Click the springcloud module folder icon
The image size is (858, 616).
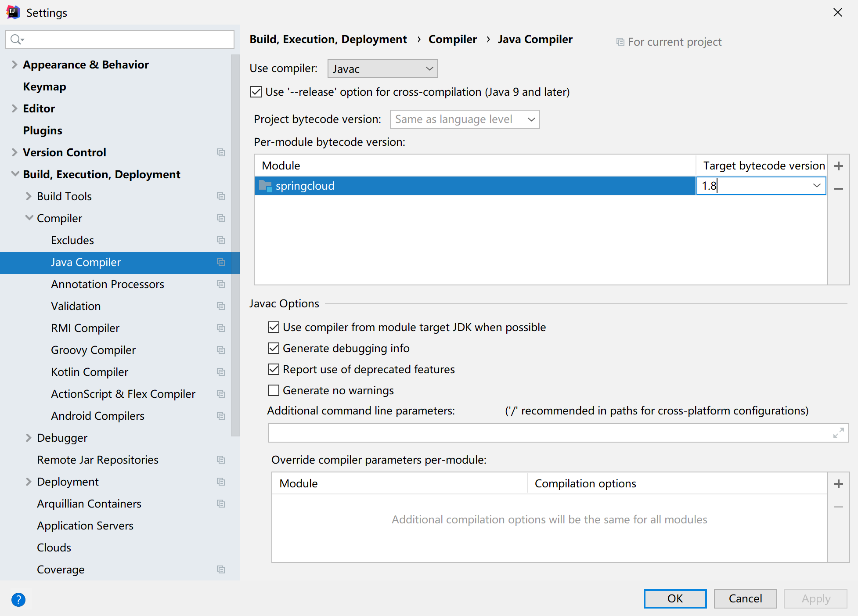tap(266, 186)
